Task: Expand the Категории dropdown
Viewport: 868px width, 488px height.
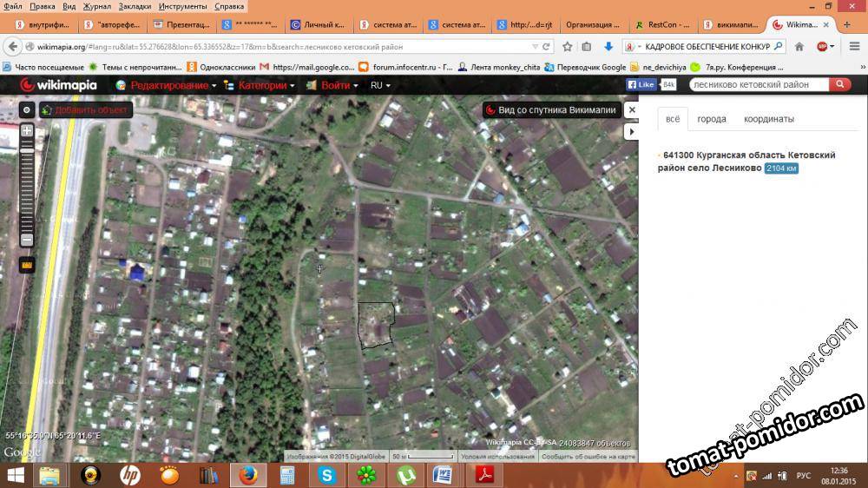Action: [260, 85]
